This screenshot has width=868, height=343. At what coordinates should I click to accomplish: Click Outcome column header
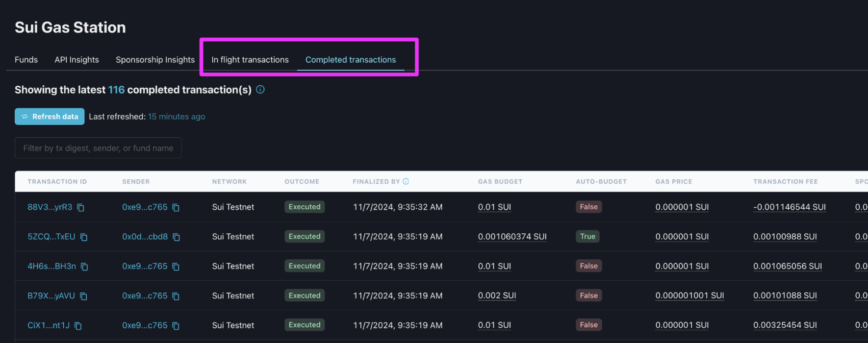click(302, 182)
